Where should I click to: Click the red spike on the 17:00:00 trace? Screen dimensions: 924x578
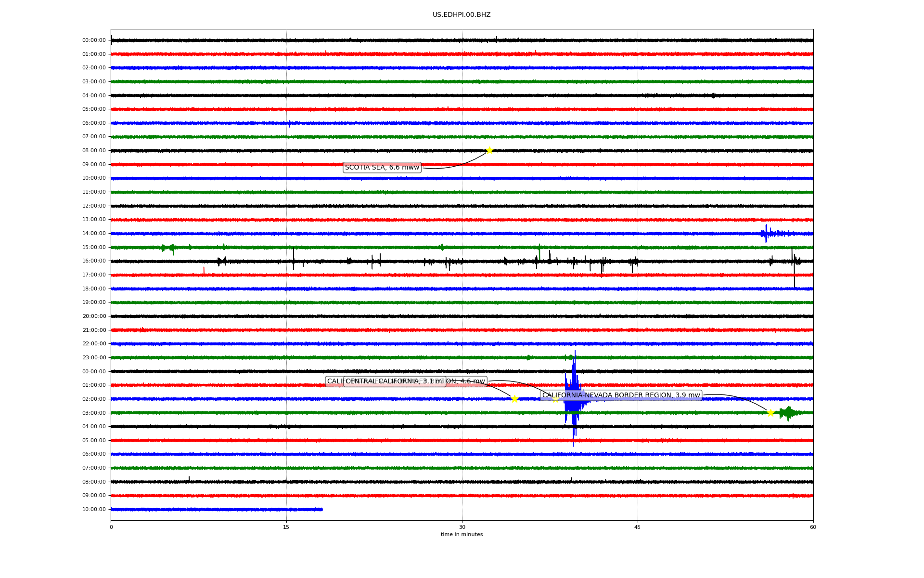click(x=204, y=271)
